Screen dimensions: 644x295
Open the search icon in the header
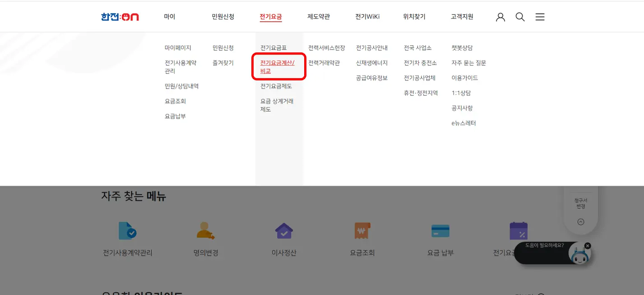point(520,17)
